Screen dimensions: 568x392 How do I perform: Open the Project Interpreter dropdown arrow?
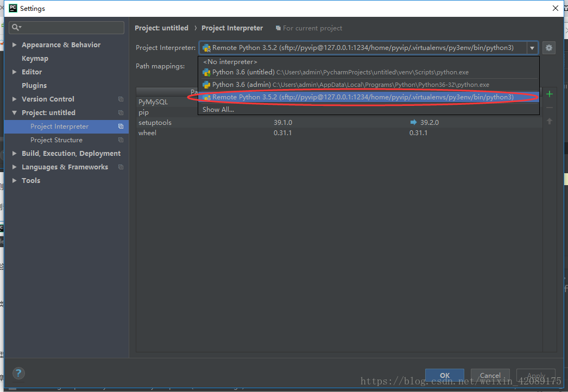point(532,48)
